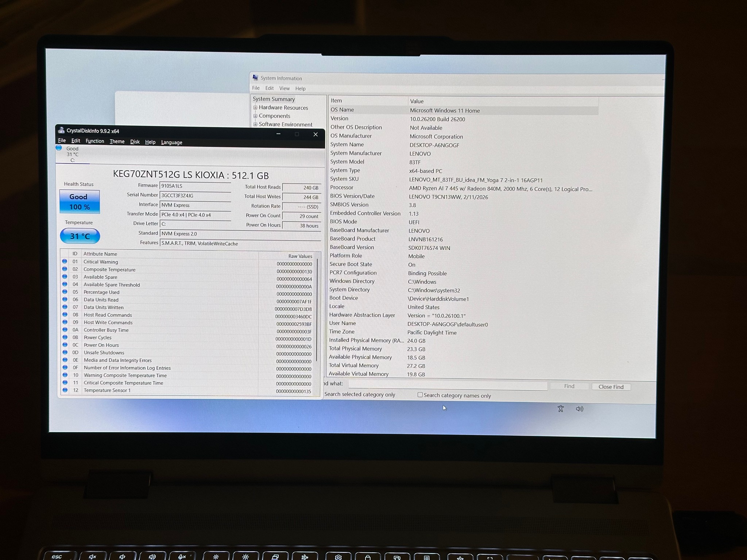Click the status circle for Controller Busy Time
Image resolution: width=747 pixels, height=560 pixels.
[65, 330]
